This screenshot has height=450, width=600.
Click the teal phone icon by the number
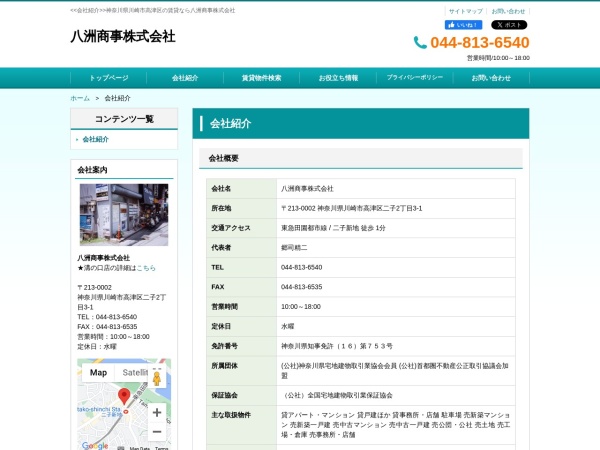420,42
